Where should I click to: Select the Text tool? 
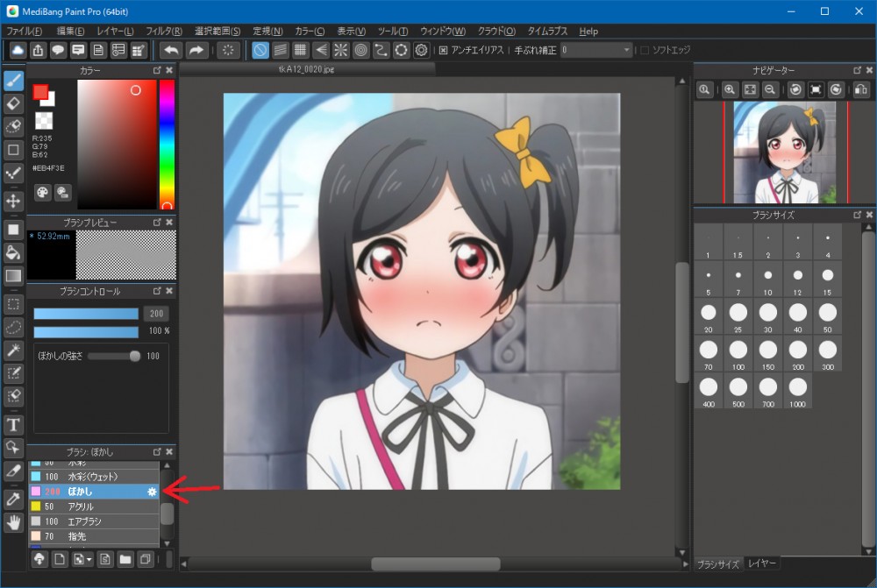13,425
